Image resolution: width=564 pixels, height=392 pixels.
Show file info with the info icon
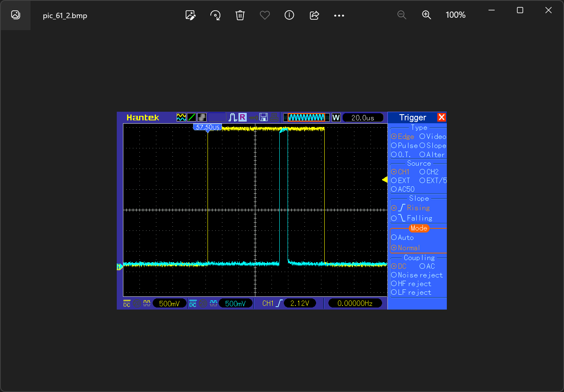290,15
